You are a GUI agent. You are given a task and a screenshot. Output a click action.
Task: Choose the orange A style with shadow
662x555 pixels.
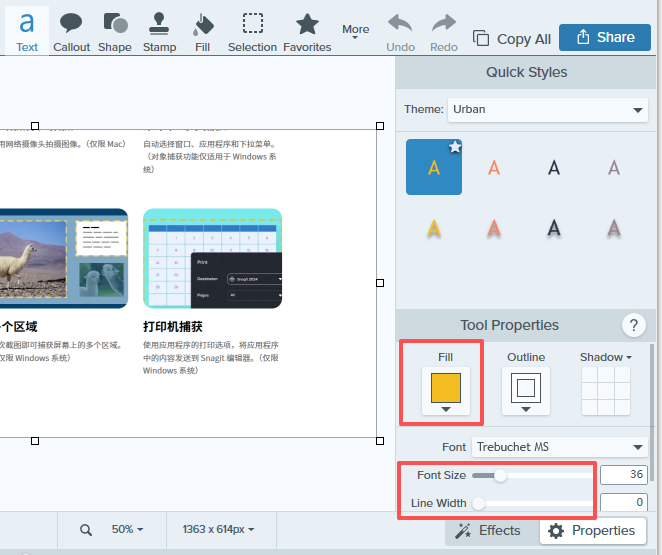pos(494,229)
